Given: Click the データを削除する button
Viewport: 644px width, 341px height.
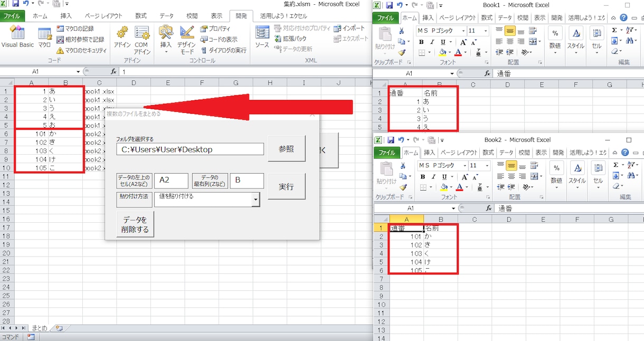Looking at the screenshot, I should click(x=135, y=224).
